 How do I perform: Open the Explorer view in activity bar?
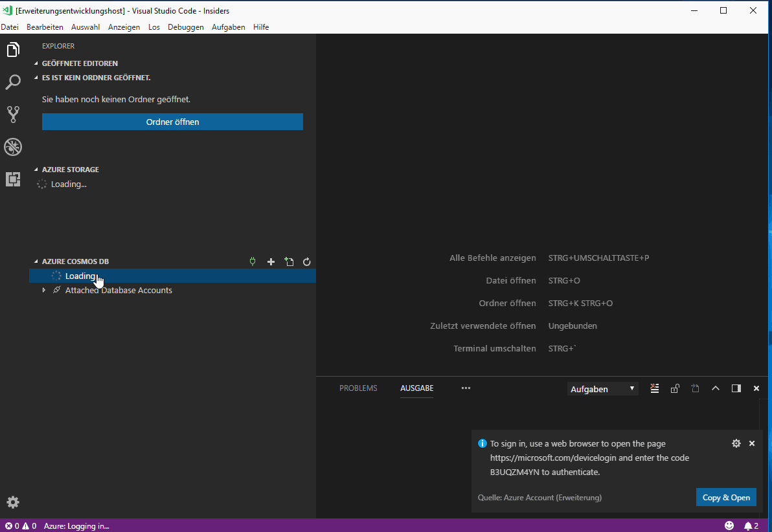(x=14, y=50)
